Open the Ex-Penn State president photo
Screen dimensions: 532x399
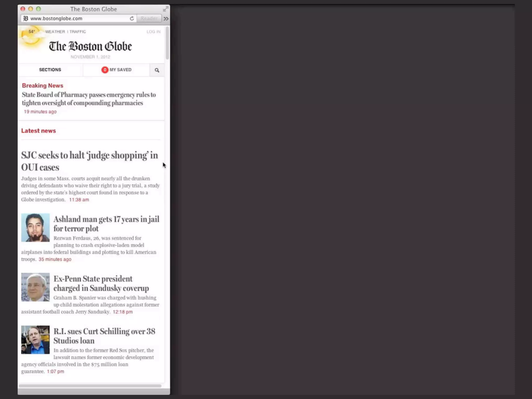point(35,287)
